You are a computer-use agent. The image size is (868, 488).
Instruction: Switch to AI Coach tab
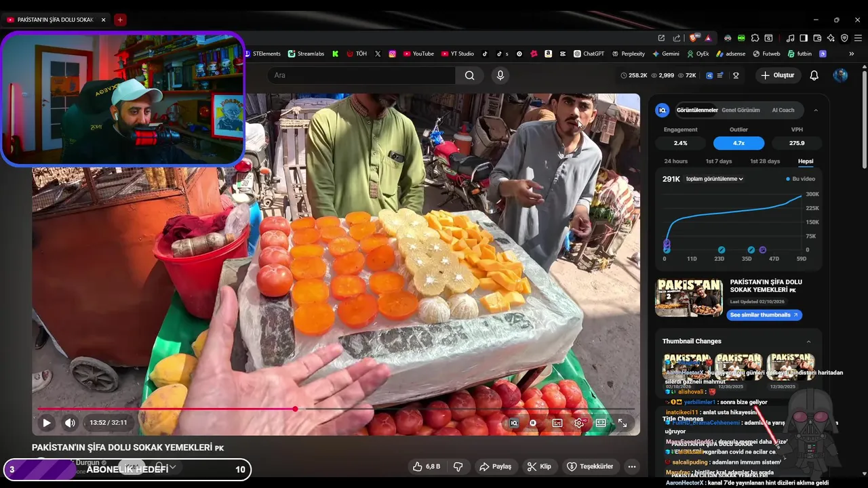pos(783,110)
